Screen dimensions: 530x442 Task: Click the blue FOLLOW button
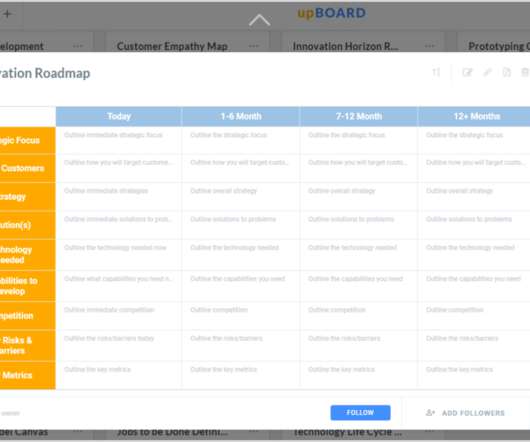[x=360, y=413]
